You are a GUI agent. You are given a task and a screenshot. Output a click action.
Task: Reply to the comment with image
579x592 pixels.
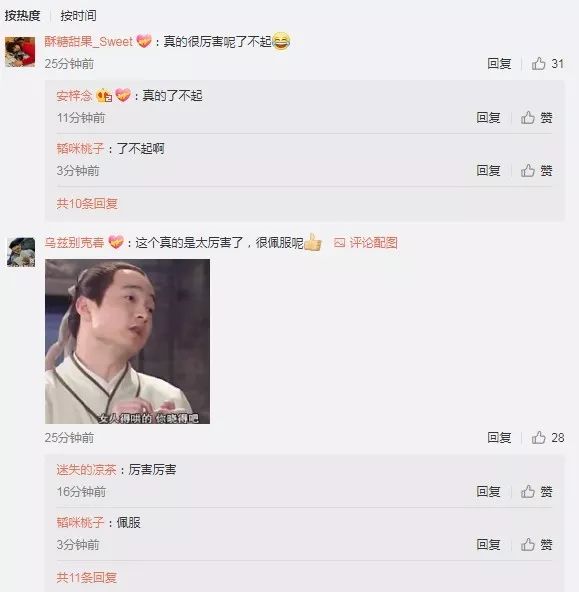[499, 437]
